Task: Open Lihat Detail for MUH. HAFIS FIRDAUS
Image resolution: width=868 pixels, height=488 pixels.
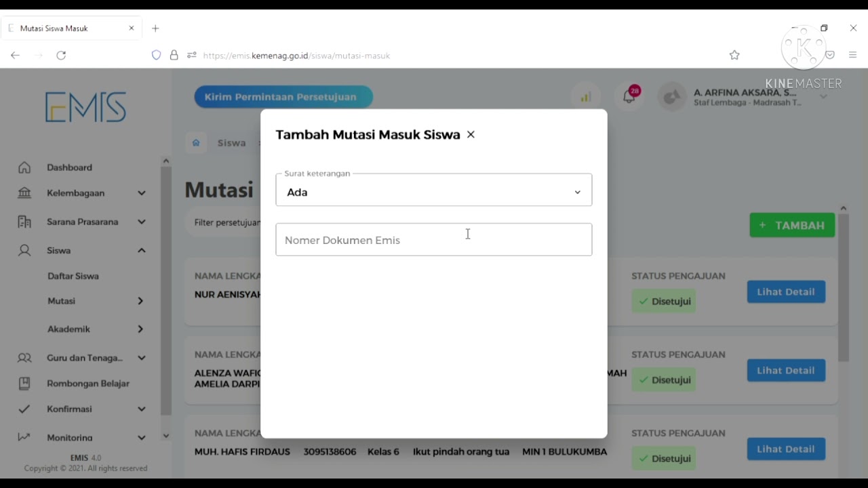Action: [x=786, y=449]
